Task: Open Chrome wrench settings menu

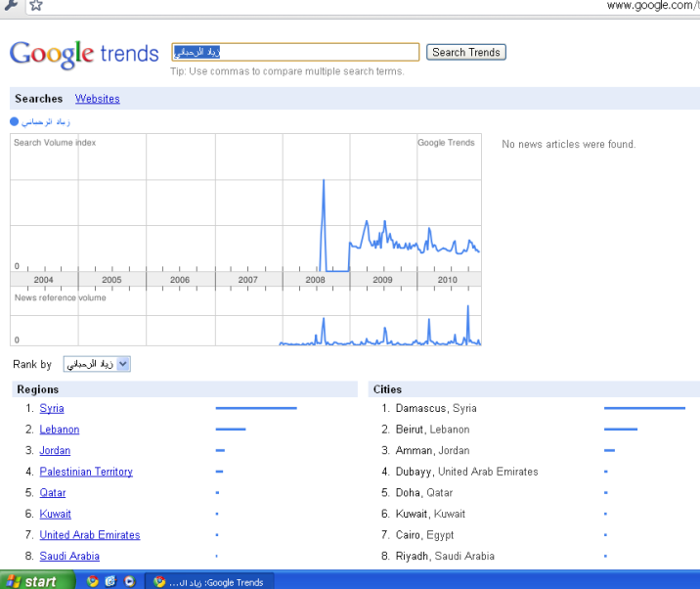Action: 9,5
